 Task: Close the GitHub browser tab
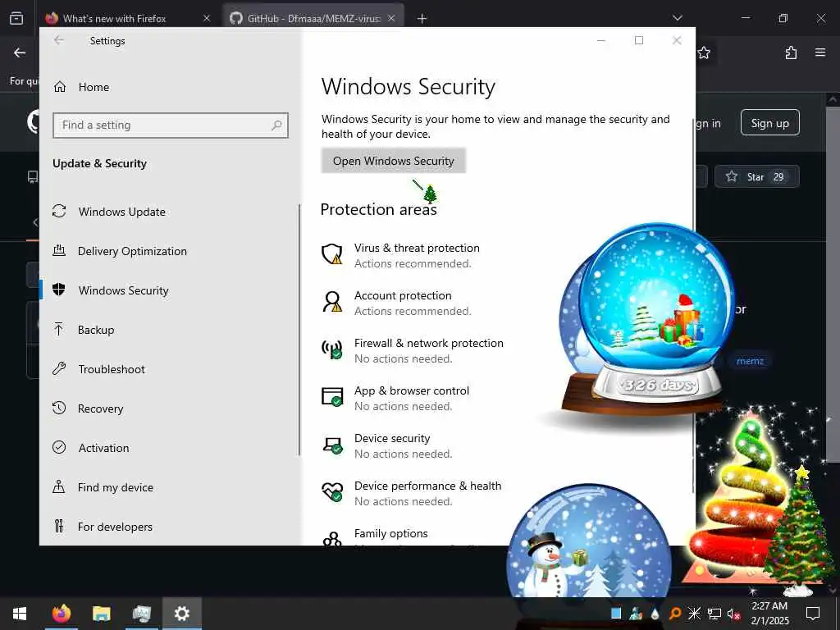tap(391, 19)
